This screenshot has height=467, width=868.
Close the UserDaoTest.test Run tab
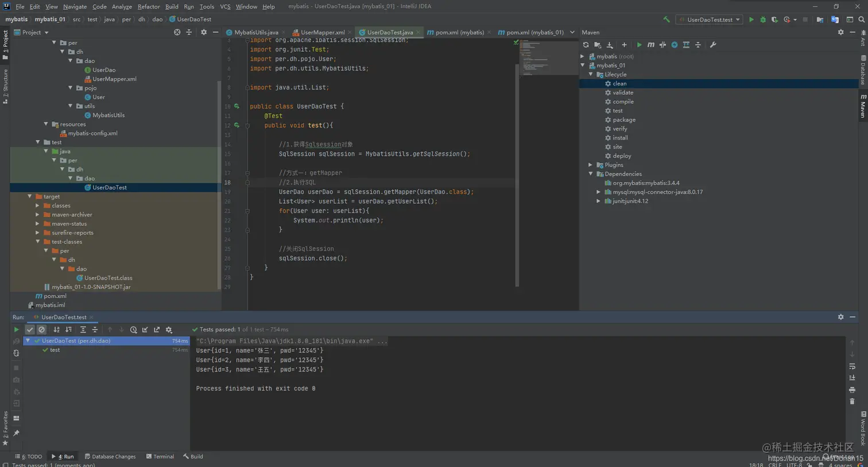click(x=91, y=317)
